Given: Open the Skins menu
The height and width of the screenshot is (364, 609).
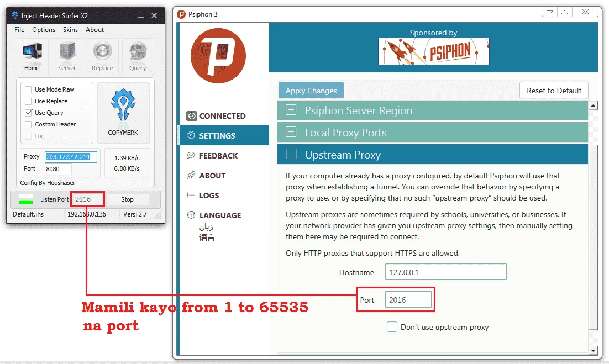Looking at the screenshot, I should (70, 29).
